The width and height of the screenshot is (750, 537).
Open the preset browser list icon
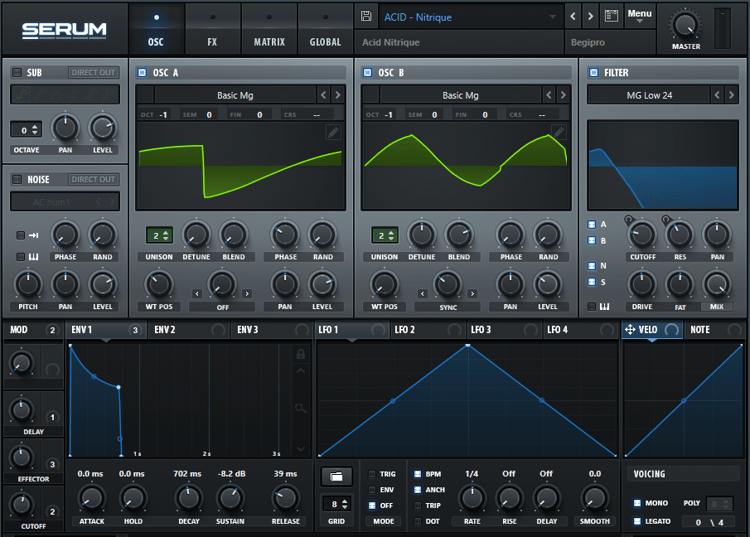point(611,16)
